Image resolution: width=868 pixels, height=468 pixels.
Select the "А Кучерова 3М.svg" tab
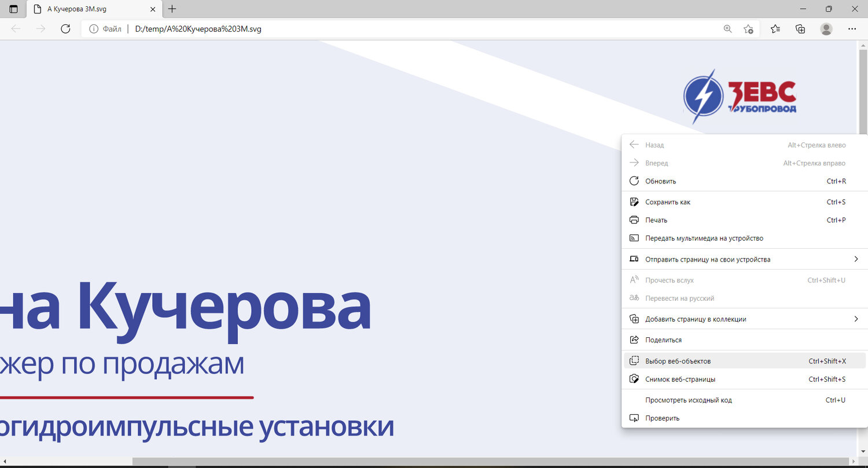pyautogui.click(x=95, y=9)
